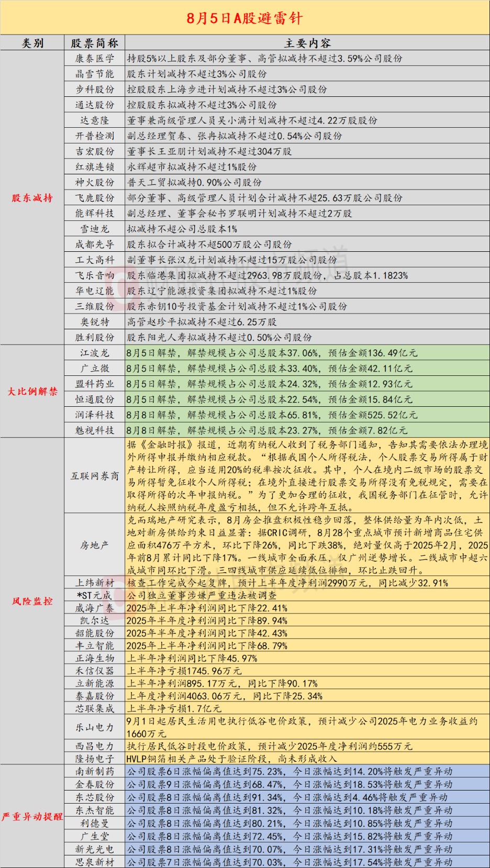490x868 pixels.
Task: Select stock name 魅视科技
Action: pyautogui.click(x=95, y=430)
